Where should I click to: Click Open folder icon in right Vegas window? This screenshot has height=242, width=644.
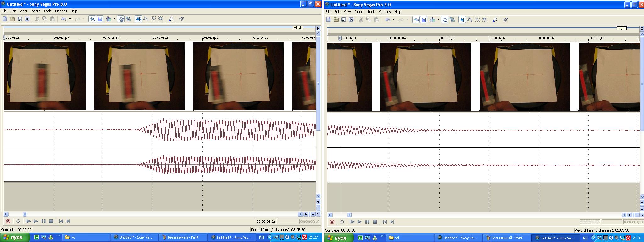[336, 20]
